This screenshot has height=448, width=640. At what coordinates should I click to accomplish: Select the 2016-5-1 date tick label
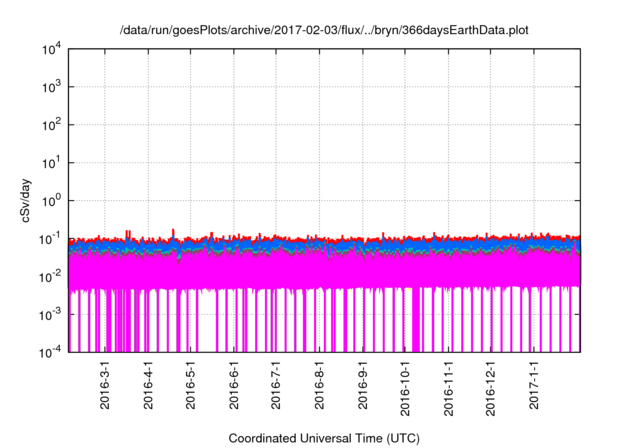click(190, 387)
